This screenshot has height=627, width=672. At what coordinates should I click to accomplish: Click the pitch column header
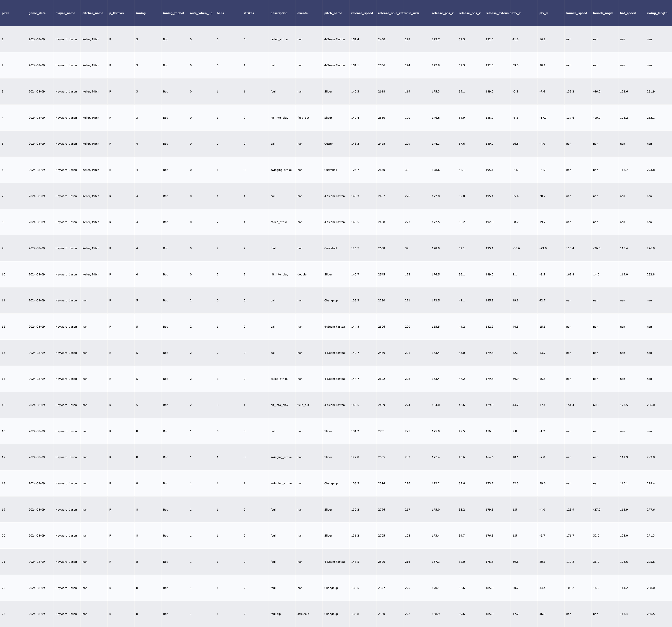click(6, 13)
